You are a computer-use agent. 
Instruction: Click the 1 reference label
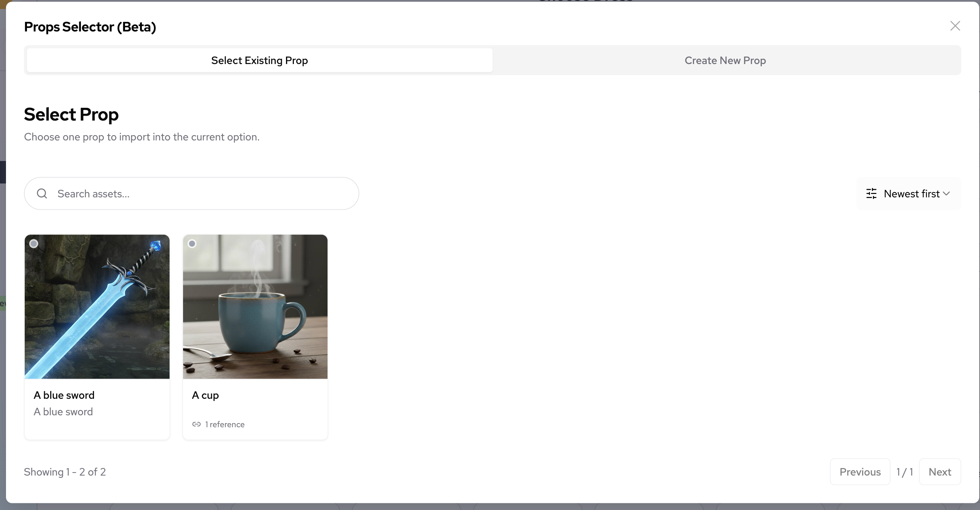(225, 424)
